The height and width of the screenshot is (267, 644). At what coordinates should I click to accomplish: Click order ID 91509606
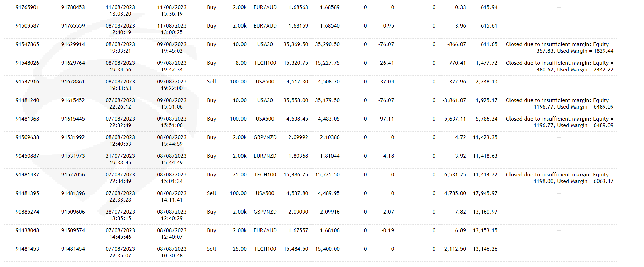[x=73, y=212]
